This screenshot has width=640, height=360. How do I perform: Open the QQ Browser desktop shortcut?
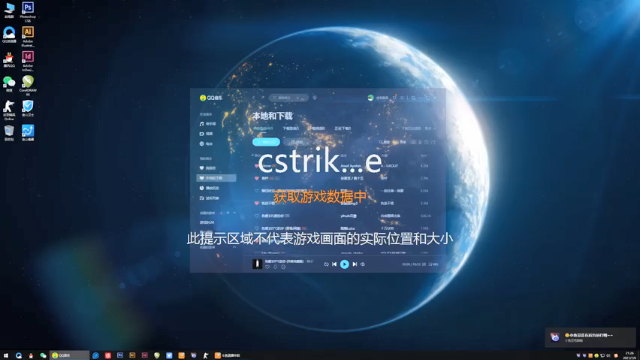click(9, 35)
